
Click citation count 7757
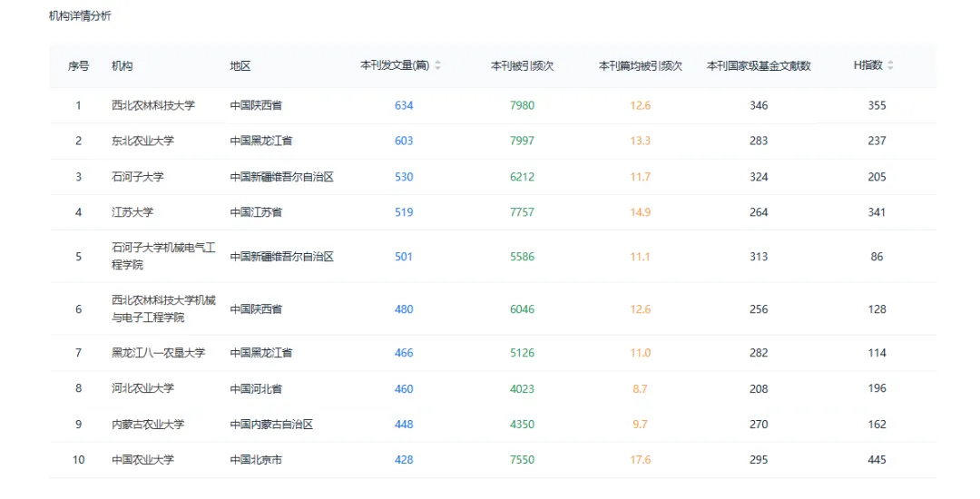coord(522,212)
